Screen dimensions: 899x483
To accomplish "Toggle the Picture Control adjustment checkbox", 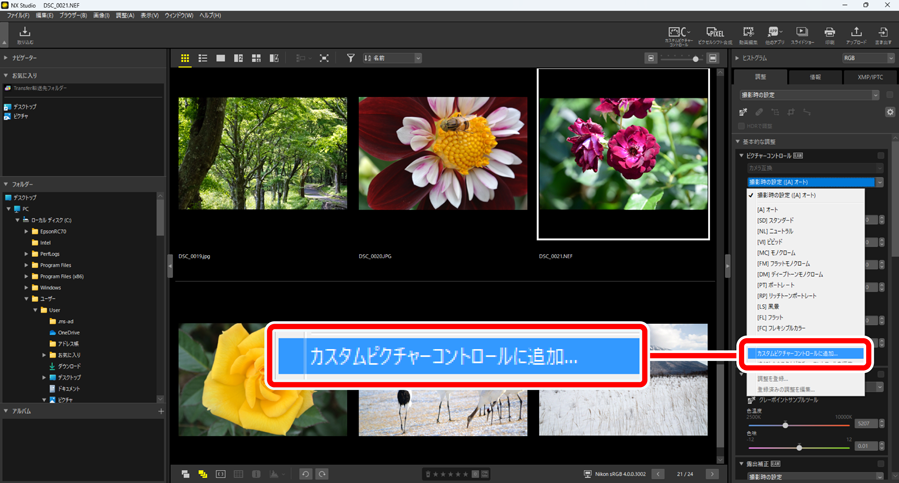I will pos(881,156).
